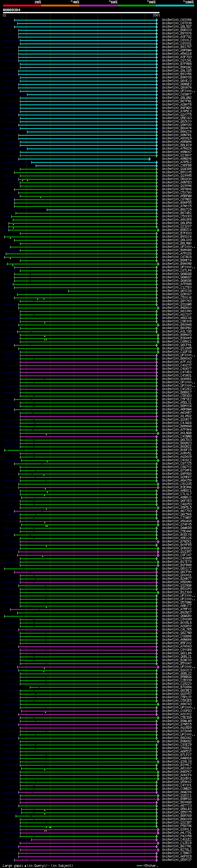Select hit label UniRef100_Q39LI8
The width and height of the screenshot is (197, 868).
click(177, 761)
